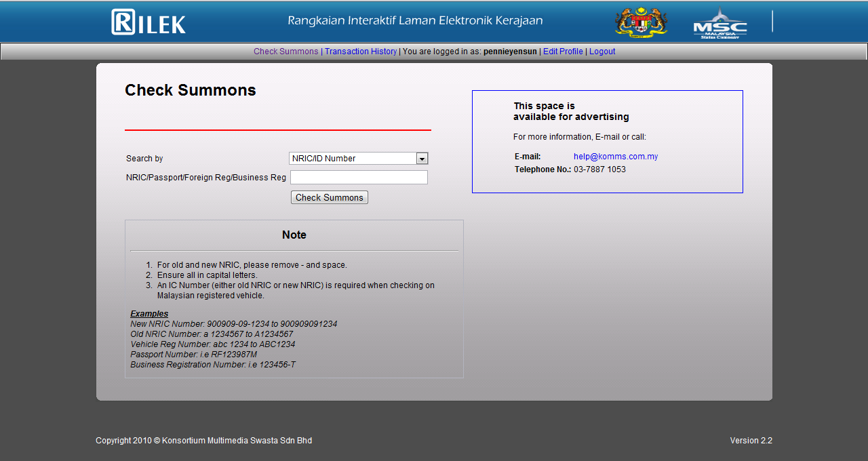Click the Check Summons page heading
This screenshot has height=461, width=868.
pyautogui.click(x=191, y=90)
